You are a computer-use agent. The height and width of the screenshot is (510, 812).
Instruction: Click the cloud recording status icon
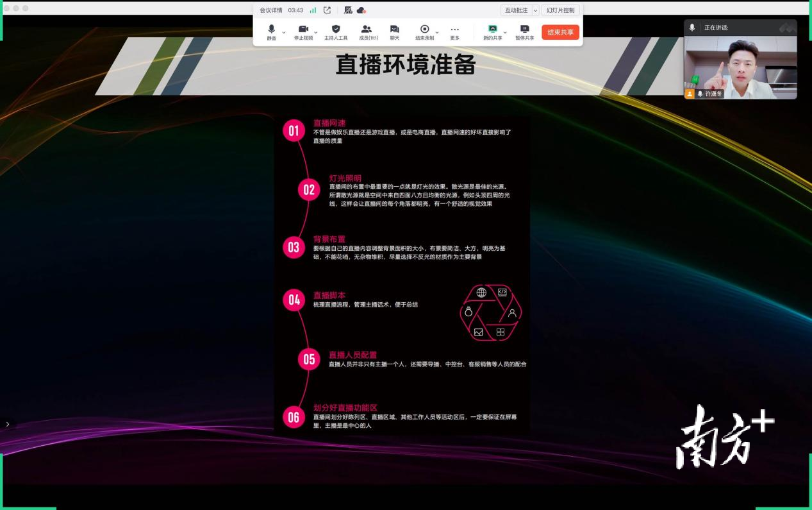pos(361,10)
